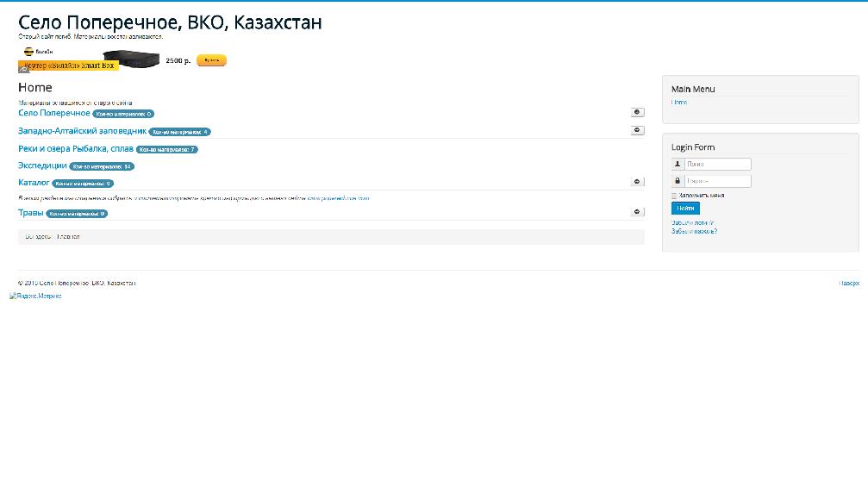Expand subcategories of Село Поперечное
Viewport: 868px width, 493px height.
tap(637, 112)
